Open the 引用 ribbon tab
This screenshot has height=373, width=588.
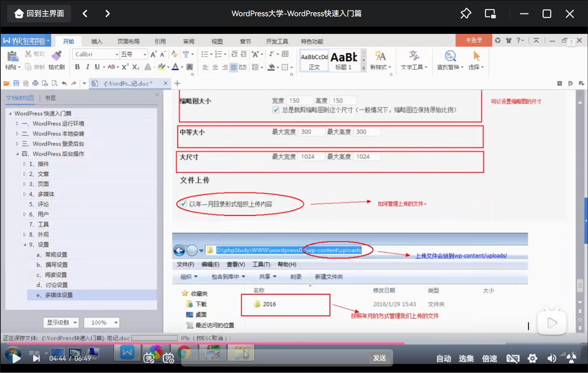tap(160, 41)
